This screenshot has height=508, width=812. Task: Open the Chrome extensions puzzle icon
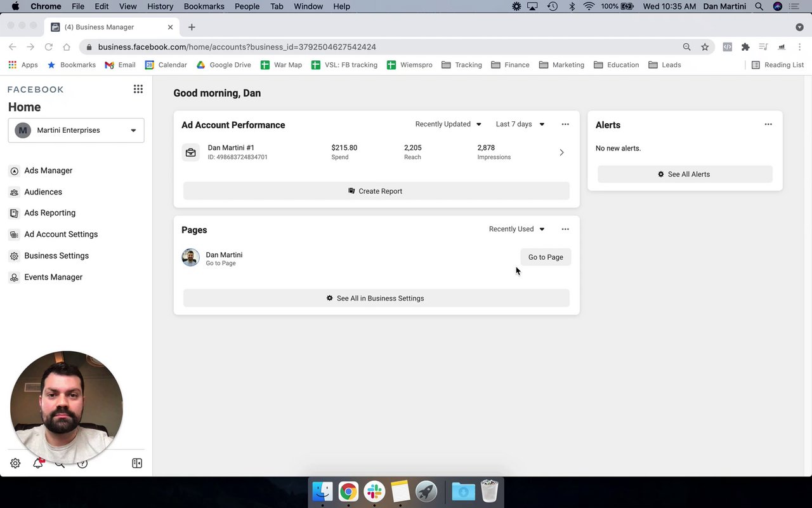pos(745,47)
